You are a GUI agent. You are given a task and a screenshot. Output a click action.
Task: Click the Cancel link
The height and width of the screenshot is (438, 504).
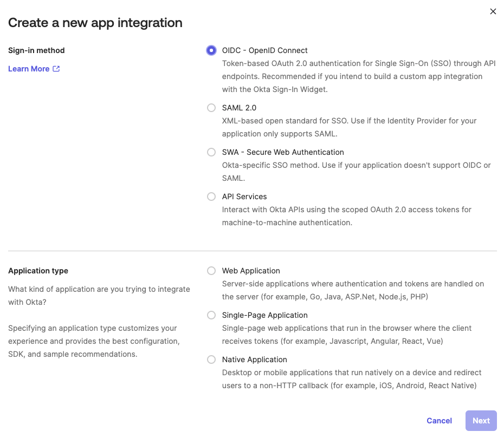pyautogui.click(x=439, y=421)
